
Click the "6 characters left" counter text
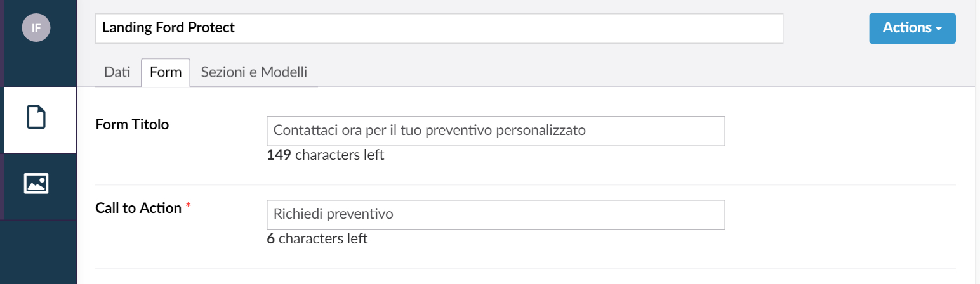point(317,239)
